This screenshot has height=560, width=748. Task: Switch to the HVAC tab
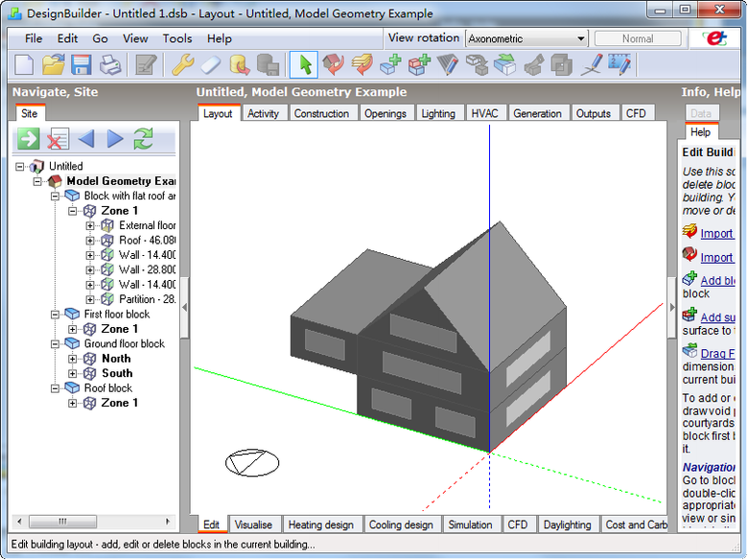coord(484,113)
